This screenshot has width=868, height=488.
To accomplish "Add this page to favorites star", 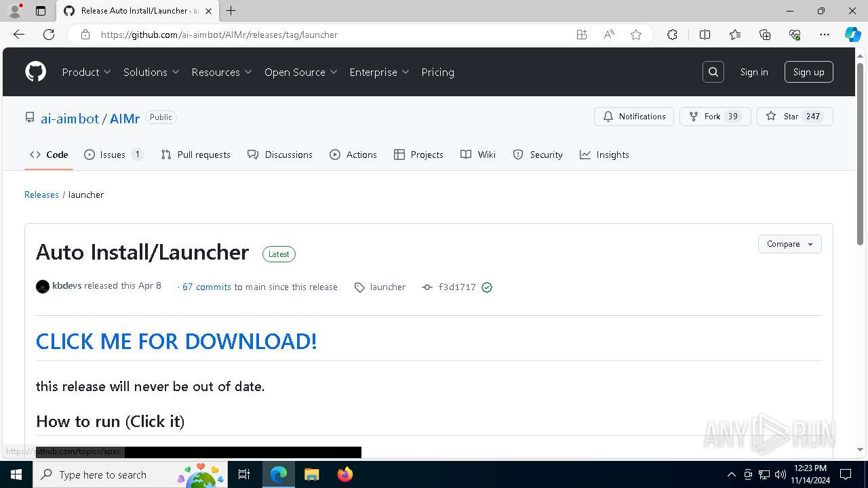I will coord(636,35).
